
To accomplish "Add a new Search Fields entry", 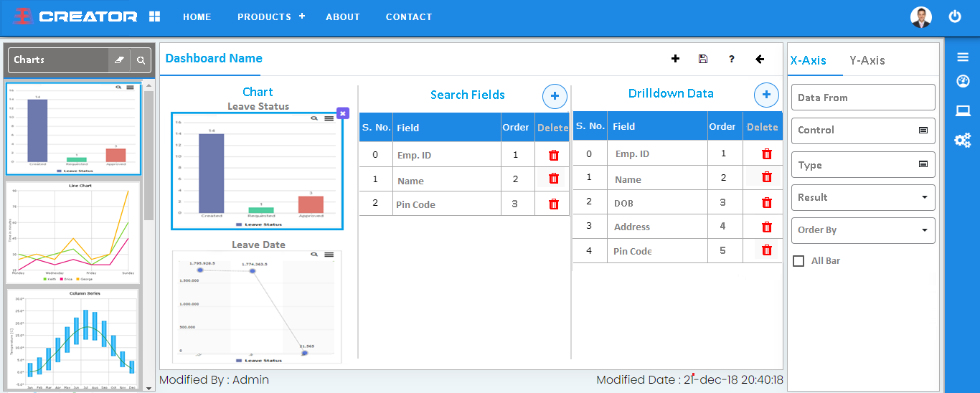I will (555, 95).
